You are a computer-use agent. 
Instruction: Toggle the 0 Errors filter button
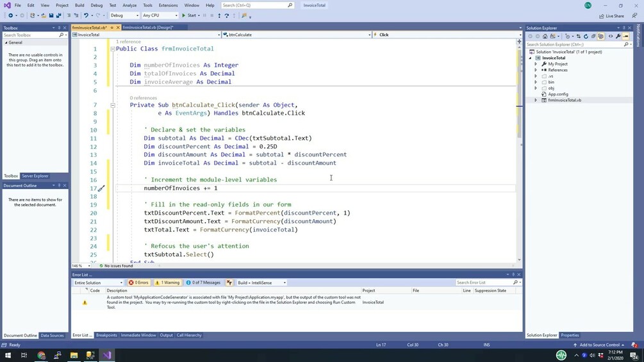click(x=138, y=283)
